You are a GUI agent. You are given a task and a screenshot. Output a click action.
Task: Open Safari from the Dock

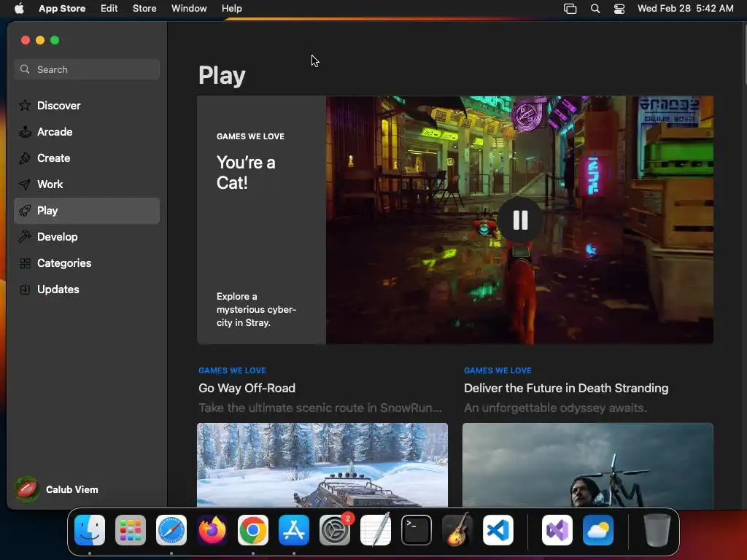(x=171, y=530)
